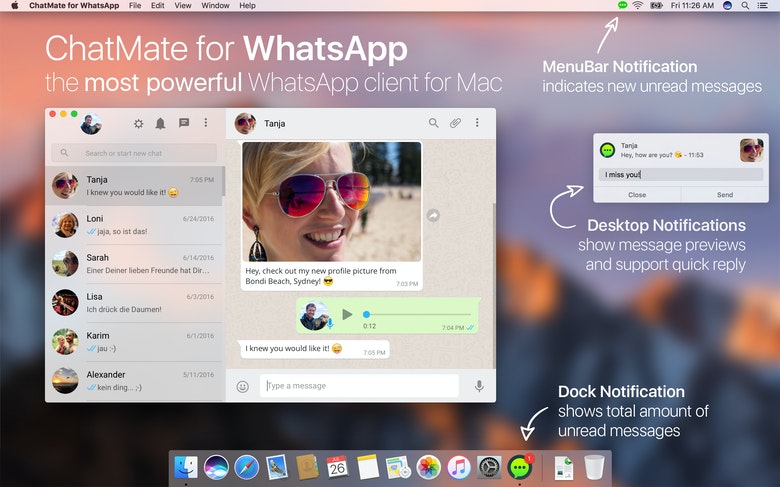This screenshot has width=780, height=487.
Task: Open iTunes in the Dock
Action: point(459,468)
